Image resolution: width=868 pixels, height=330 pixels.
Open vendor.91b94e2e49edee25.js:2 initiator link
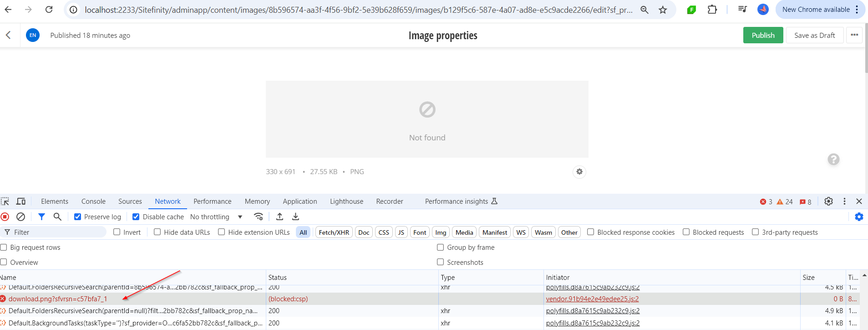pyautogui.click(x=592, y=299)
